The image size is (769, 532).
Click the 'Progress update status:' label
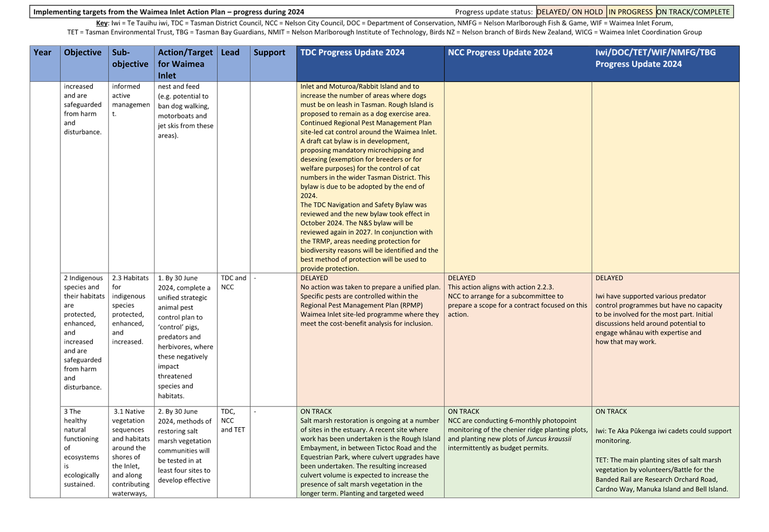pos(494,12)
